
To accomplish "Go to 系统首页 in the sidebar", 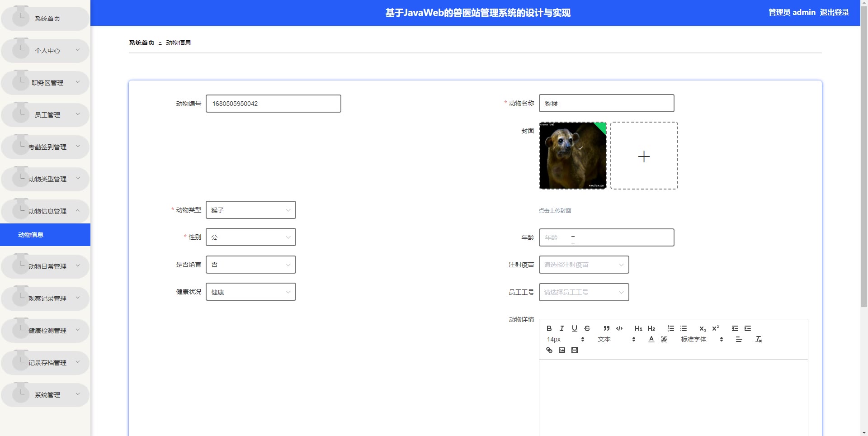I will pos(45,19).
